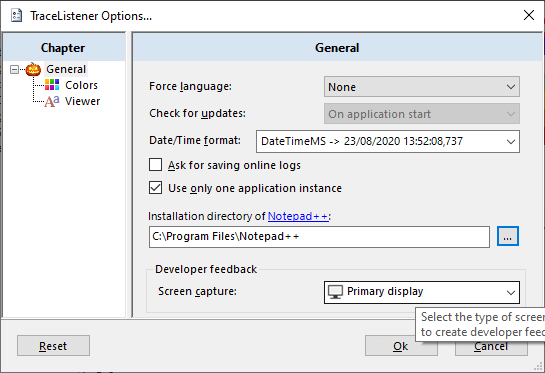Open the Check for updates dropdown
Viewport: 545px width, 373px height.
[x=422, y=114]
